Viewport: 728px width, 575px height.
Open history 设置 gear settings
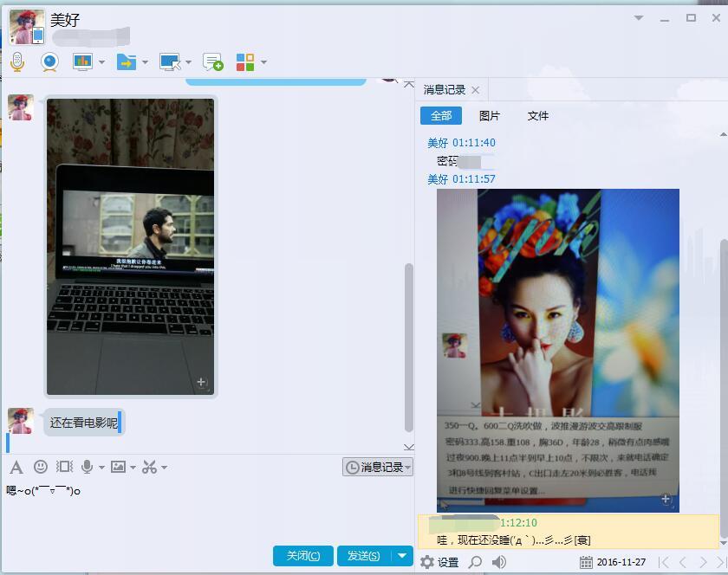pos(439,562)
